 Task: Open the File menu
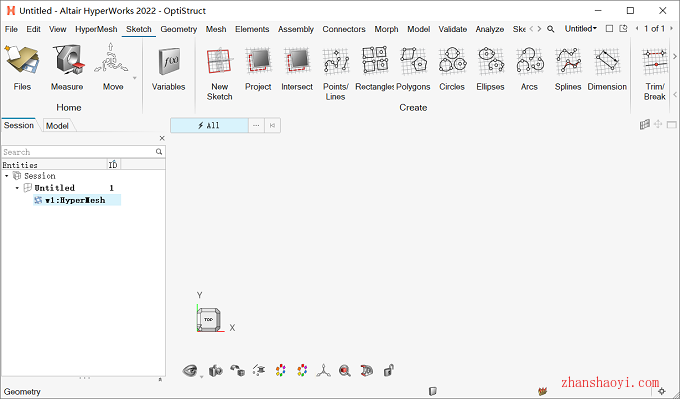(x=11, y=29)
